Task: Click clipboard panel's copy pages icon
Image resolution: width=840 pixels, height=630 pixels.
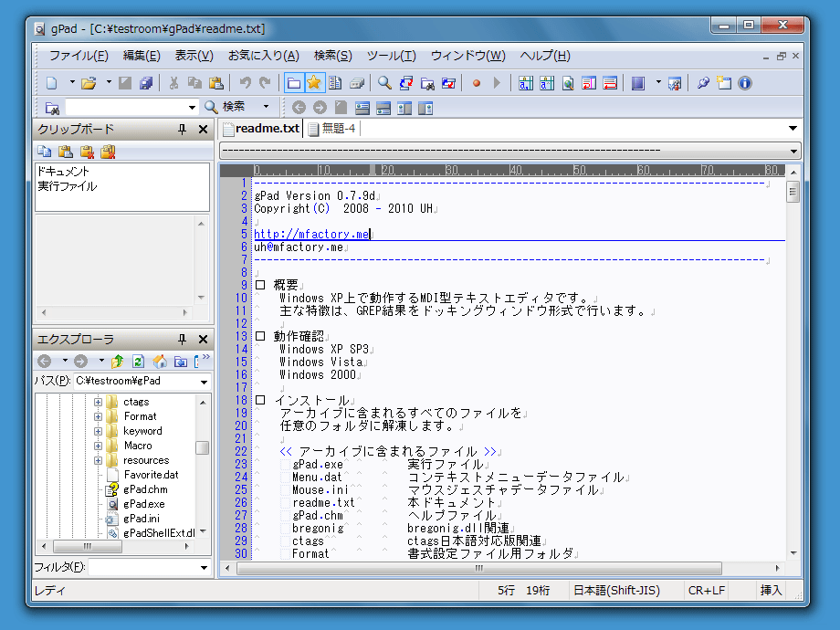Action: [x=45, y=152]
